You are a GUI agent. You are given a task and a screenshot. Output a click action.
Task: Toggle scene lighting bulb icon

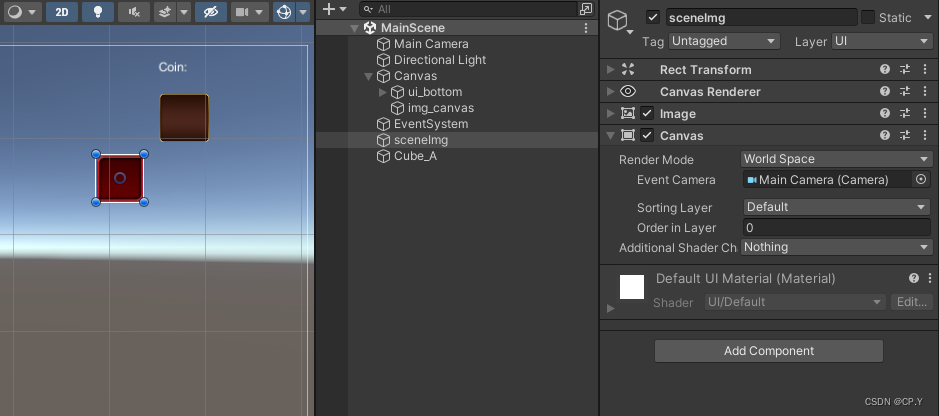coord(98,12)
